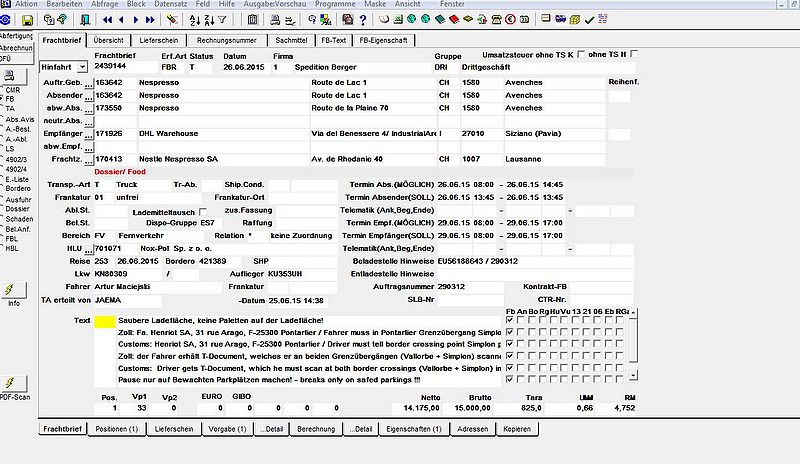Click the Vorgabe (1) button
The width and height of the screenshot is (800, 464).
(228, 429)
